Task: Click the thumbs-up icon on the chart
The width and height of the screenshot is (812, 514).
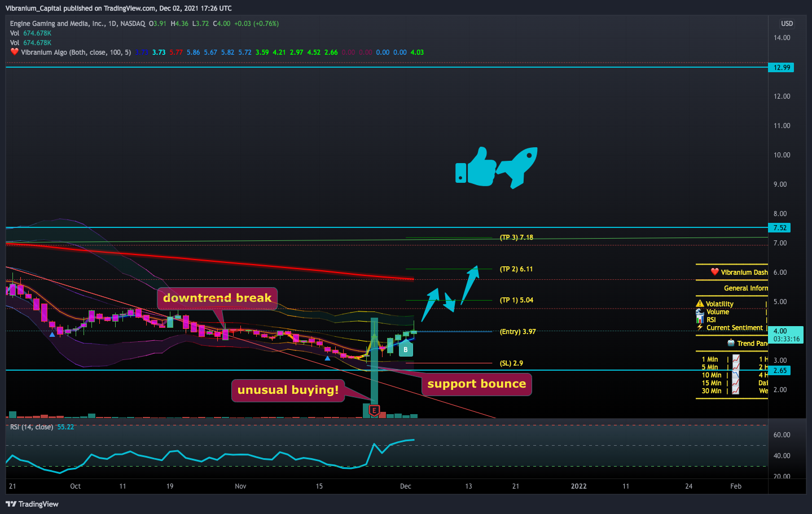Action: (x=475, y=167)
